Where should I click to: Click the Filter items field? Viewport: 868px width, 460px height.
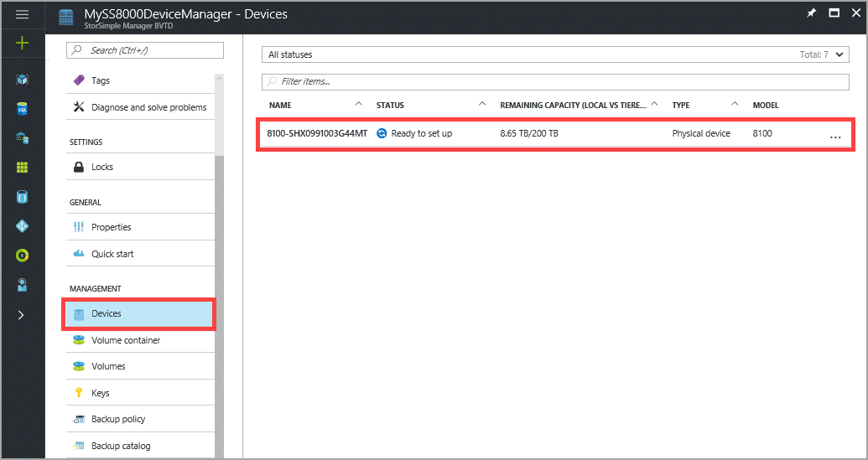coord(555,82)
